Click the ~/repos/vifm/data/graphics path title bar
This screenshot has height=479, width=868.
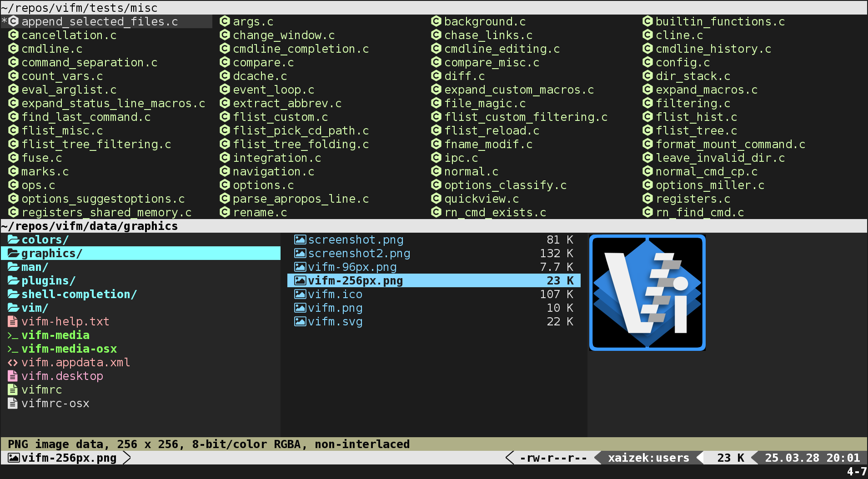[434, 226]
